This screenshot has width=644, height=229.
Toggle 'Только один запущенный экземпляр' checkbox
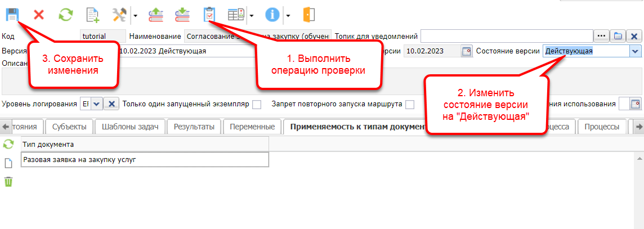257,104
